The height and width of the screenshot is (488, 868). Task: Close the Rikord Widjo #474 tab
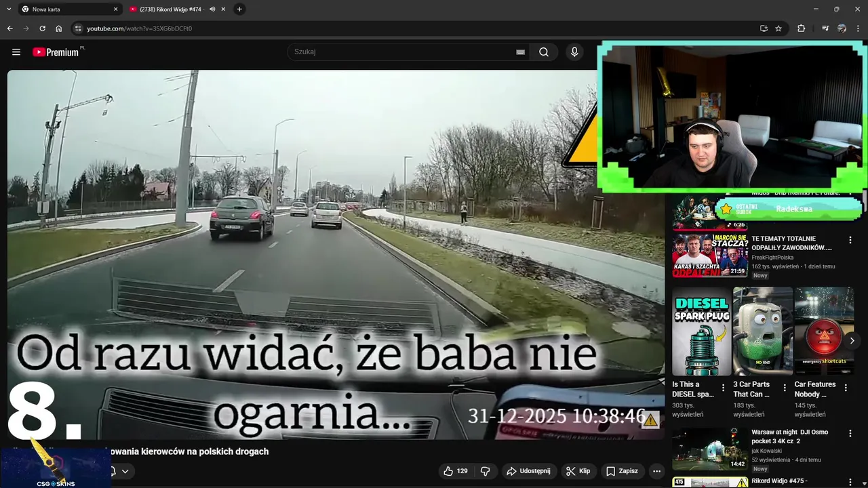[223, 9]
